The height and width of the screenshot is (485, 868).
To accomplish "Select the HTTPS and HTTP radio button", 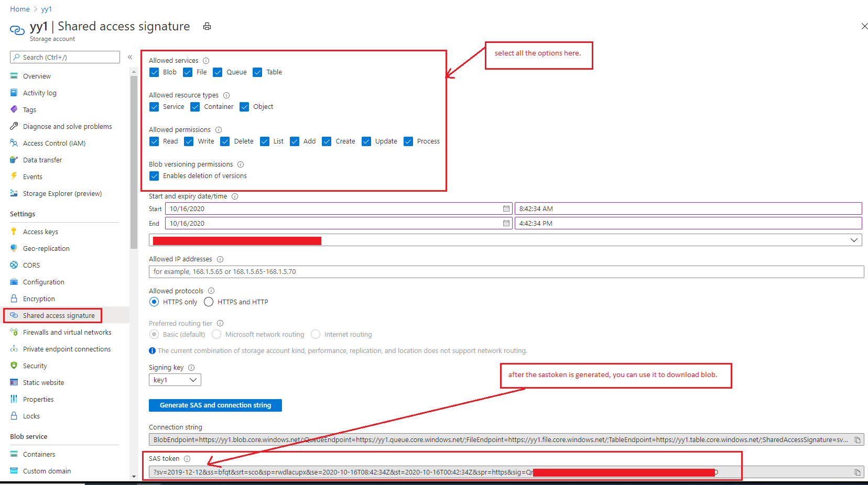I will (209, 302).
